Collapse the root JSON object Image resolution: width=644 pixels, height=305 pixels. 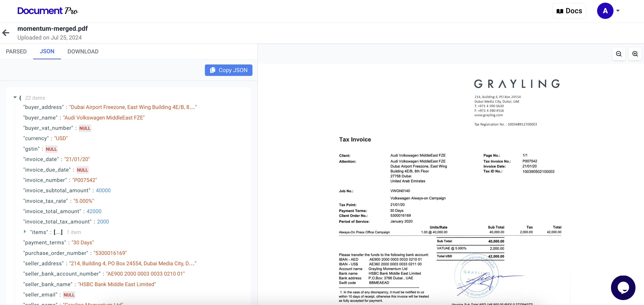point(15,97)
